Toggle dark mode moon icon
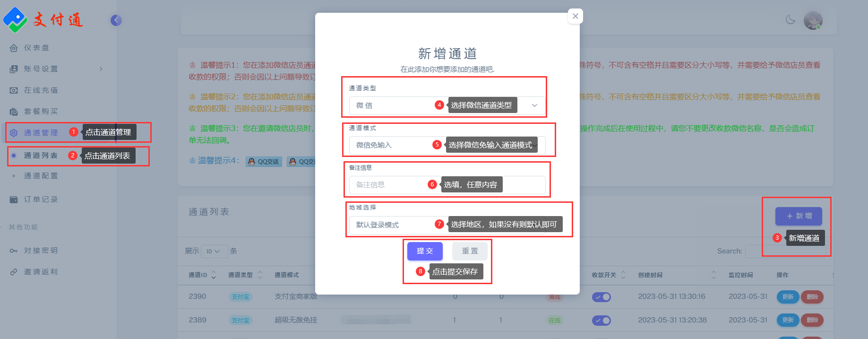Viewport: 868px width, 339px height. [x=790, y=20]
